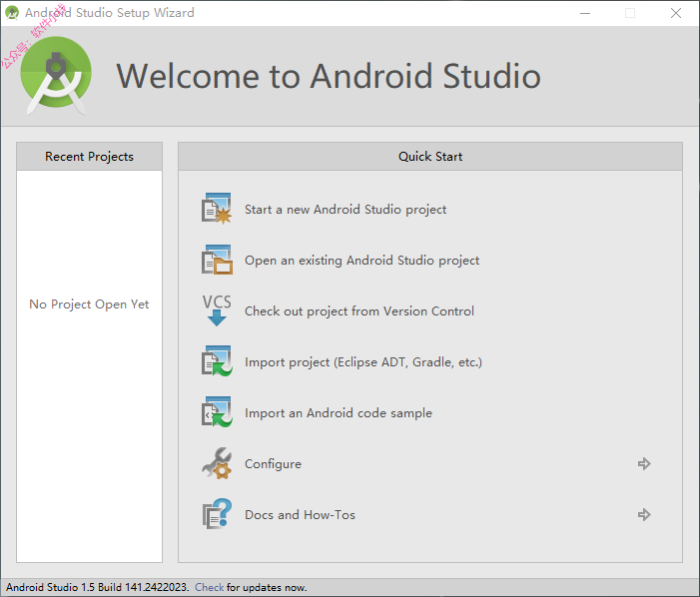
Task: Minimize the Setup Wizard window
Action: [585, 13]
